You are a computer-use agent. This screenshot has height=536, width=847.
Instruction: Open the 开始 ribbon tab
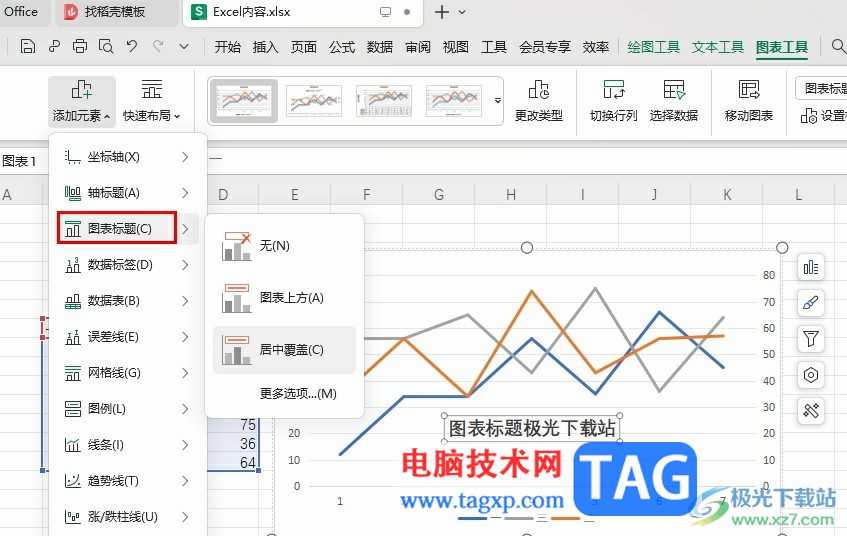(x=227, y=47)
